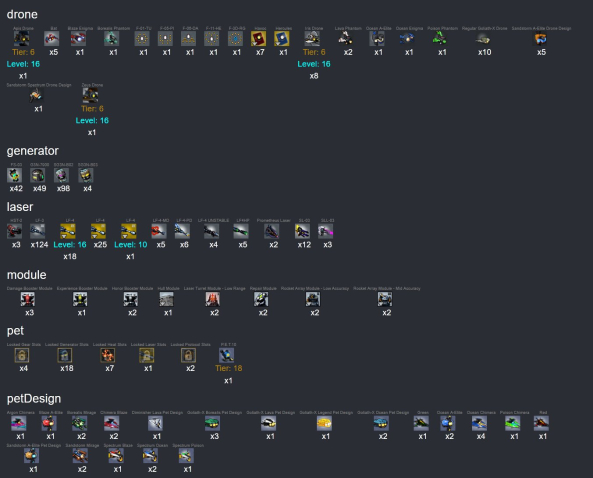Select the Argon Chimera pet design icon

[19, 423]
